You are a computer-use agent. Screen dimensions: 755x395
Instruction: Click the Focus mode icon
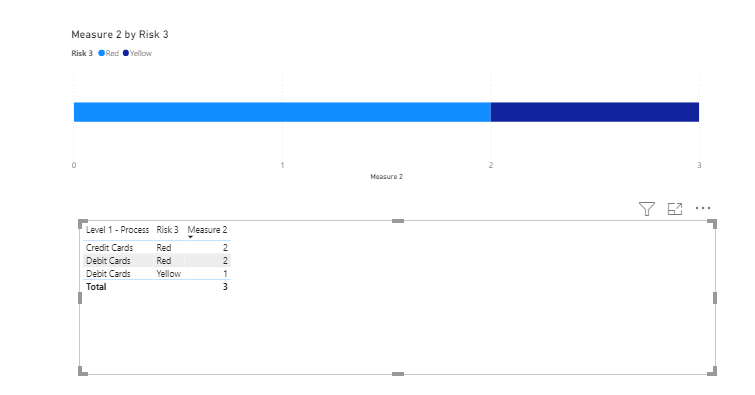point(675,209)
